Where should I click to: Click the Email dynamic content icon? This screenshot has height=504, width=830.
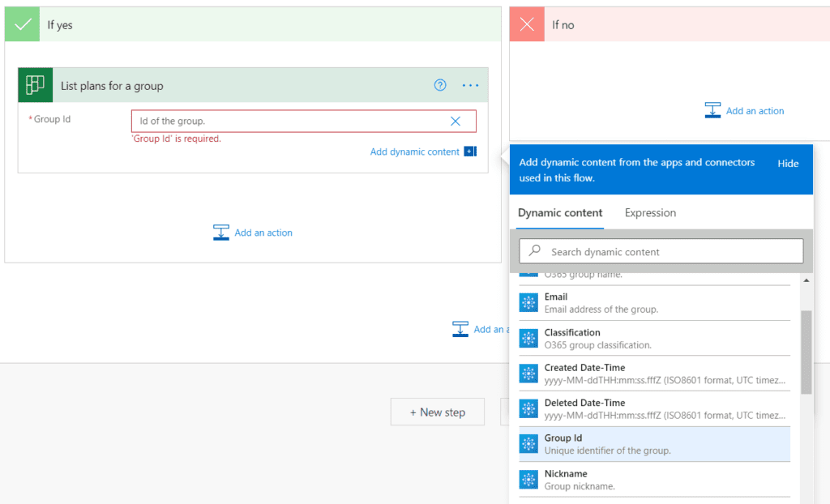(x=528, y=303)
